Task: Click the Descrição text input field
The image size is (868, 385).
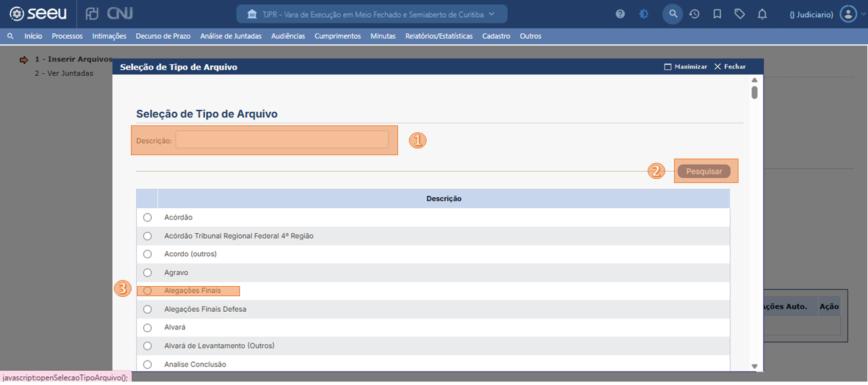Action: coord(281,140)
